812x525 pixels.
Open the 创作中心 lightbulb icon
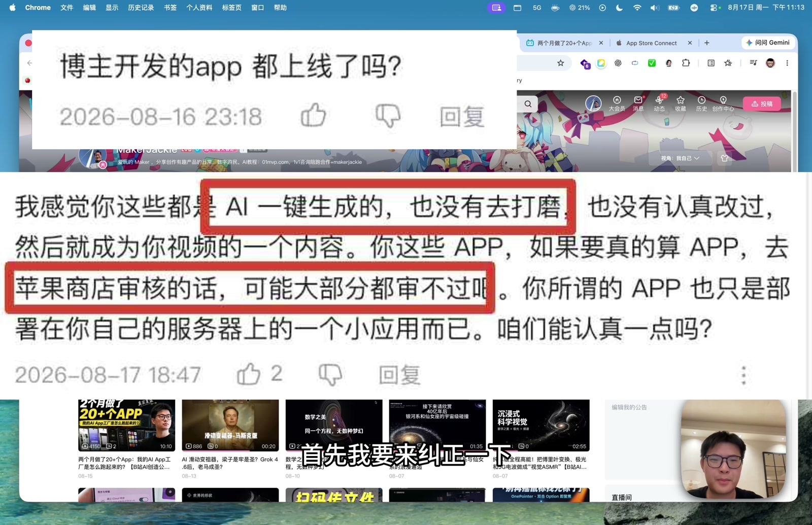click(x=723, y=103)
